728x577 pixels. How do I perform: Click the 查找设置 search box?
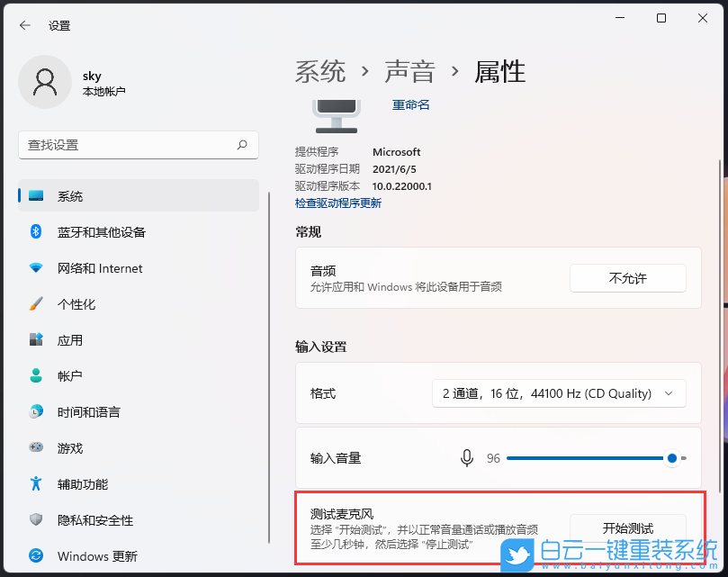pos(139,145)
